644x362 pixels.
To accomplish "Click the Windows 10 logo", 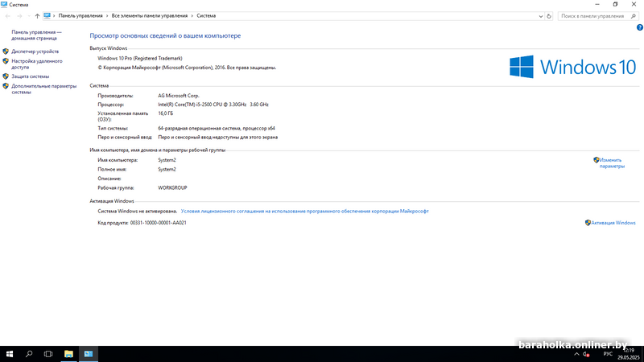I will tap(573, 67).
